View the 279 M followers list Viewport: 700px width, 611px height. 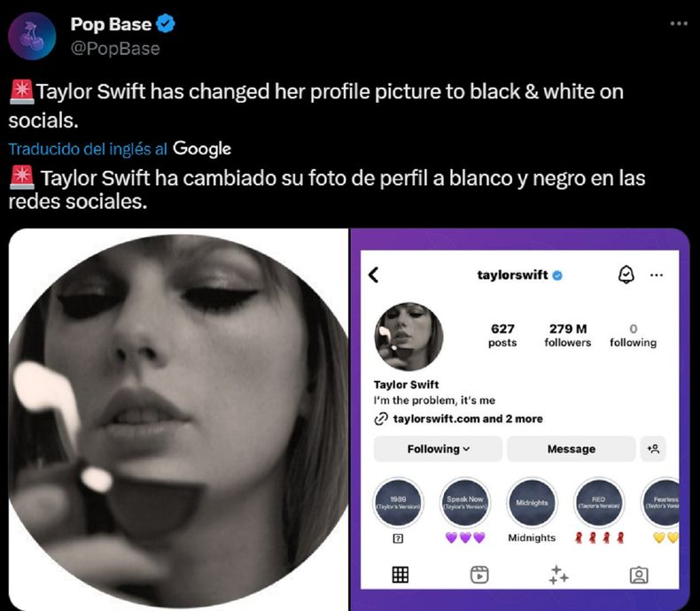[x=567, y=335]
